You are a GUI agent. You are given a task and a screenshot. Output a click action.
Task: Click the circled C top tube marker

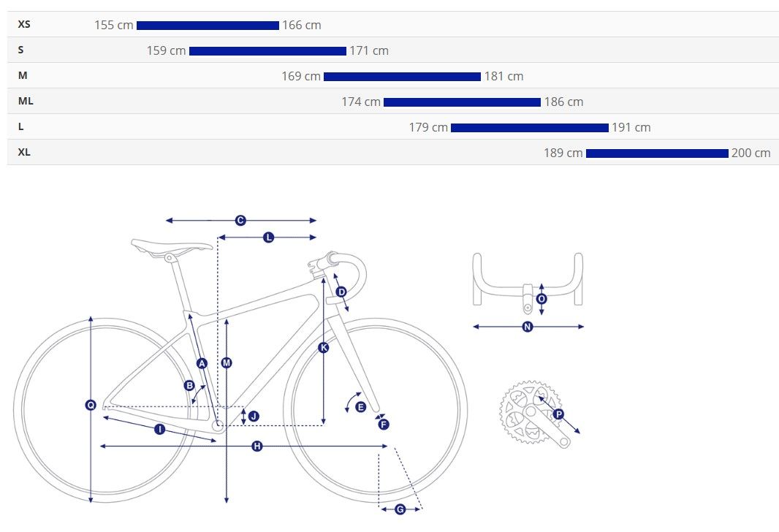click(x=240, y=220)
